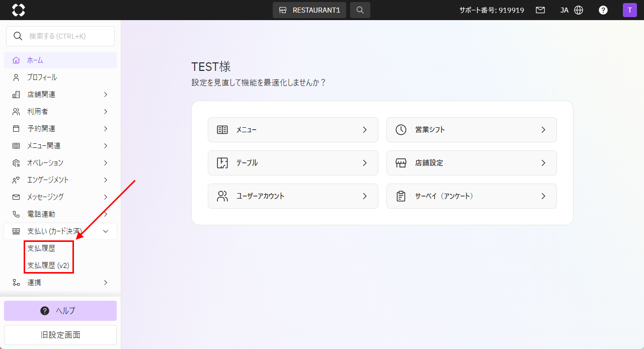Go to テーブル settings card
The image size is (644, 349).
(293, 163)
